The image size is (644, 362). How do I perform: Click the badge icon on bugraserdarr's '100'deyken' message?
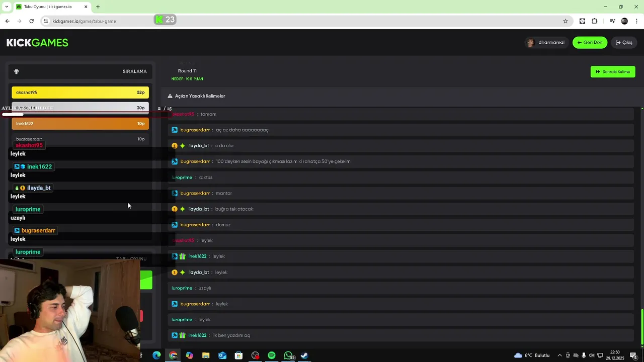pyautogui.click(x=175, y=161)
